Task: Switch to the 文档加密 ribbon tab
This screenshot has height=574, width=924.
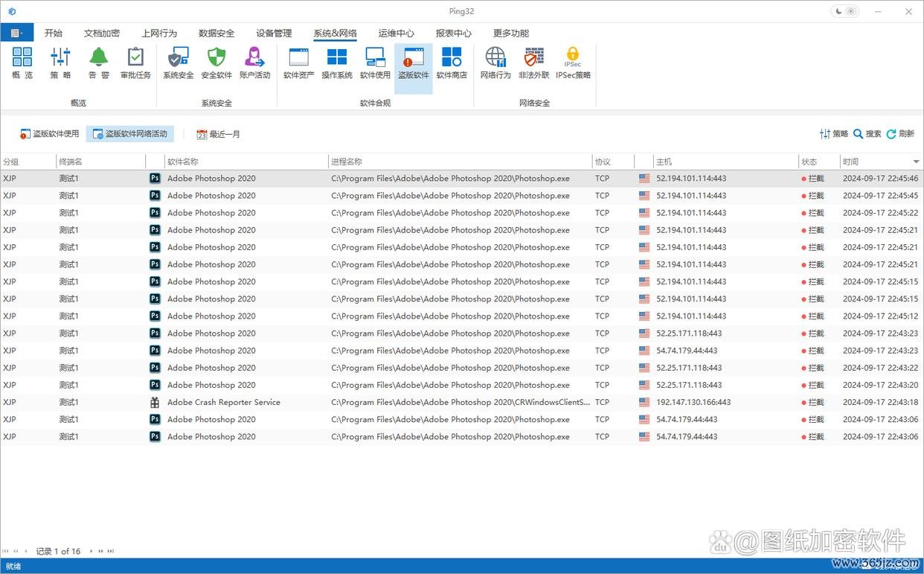Action: [x=102, y=33]
